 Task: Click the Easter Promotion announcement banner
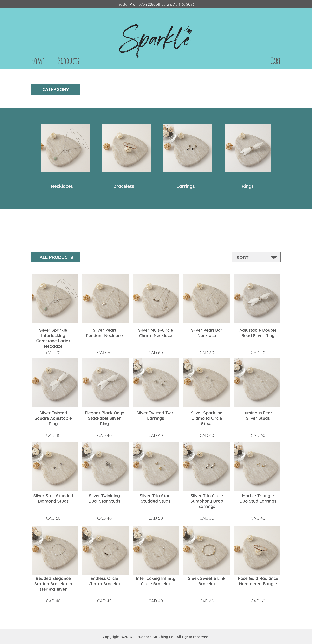click(x=156, y=4)
